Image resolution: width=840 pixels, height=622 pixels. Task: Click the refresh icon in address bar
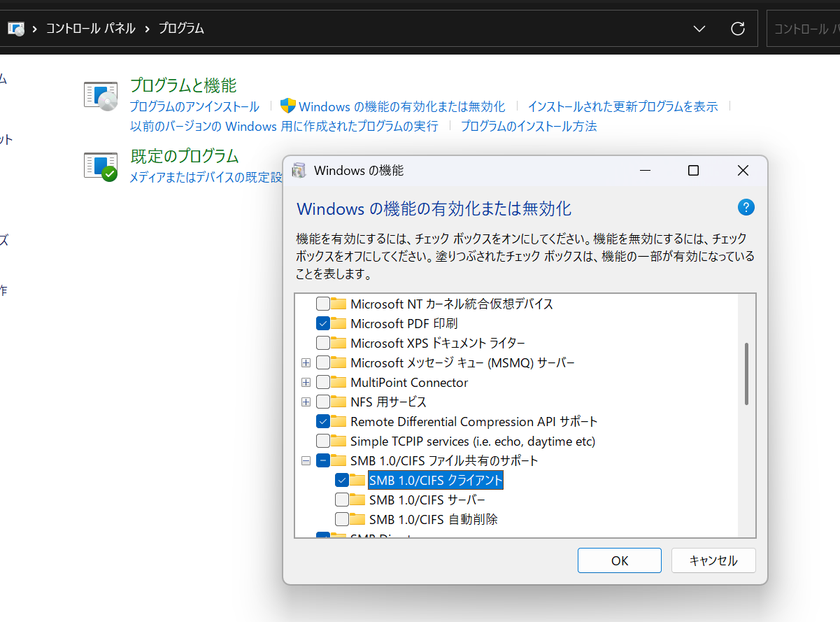pos(738,29)
